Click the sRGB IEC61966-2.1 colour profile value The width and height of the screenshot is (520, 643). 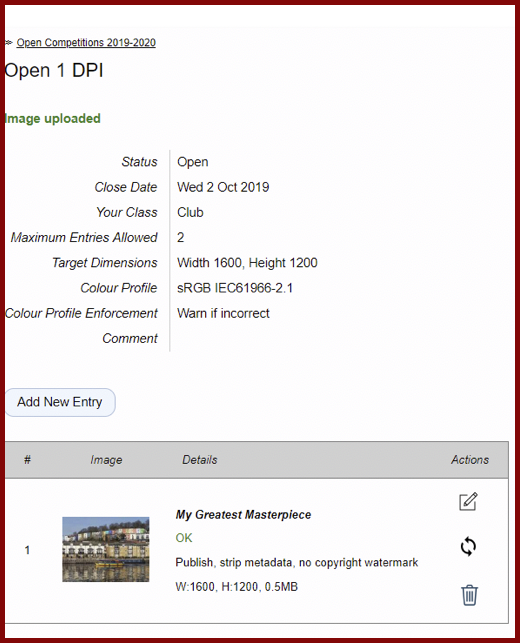pyautogui.click(x=235, y=288)
